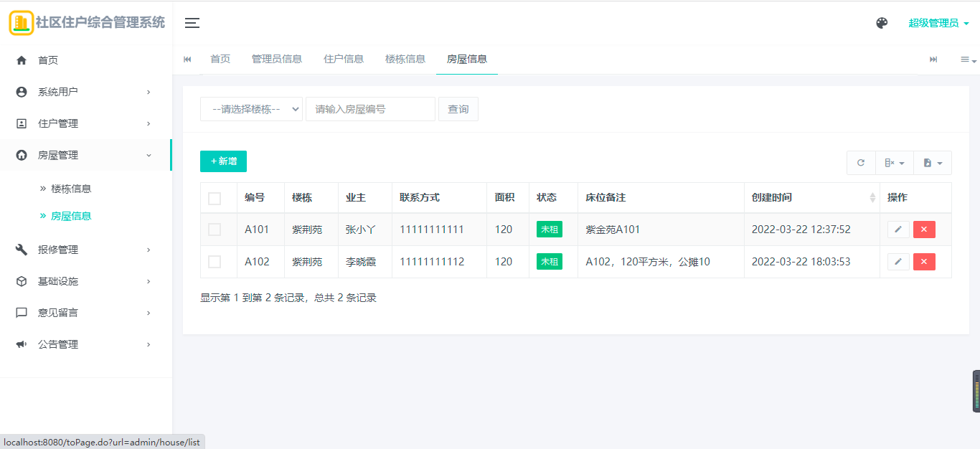980x449 pixels.
Task: Click the 未租 status badge for A101
Action: (x=550, y=230)
